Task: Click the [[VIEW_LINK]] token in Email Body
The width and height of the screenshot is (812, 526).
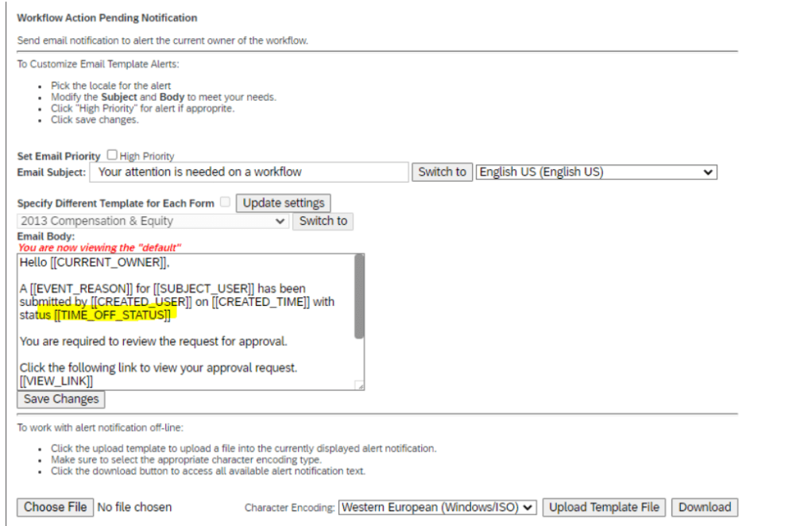Action: tap(56, 381)
